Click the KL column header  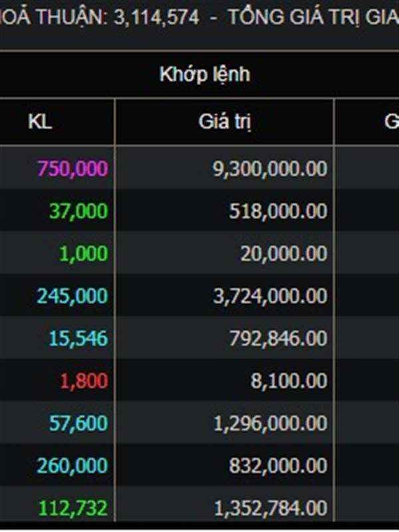40,122
